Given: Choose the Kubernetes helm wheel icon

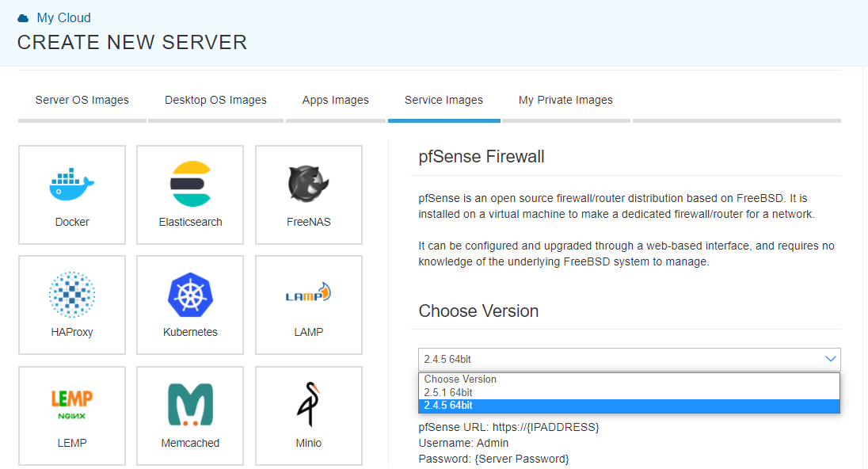Looking at the screenshot, I should [x=190, y=295].
